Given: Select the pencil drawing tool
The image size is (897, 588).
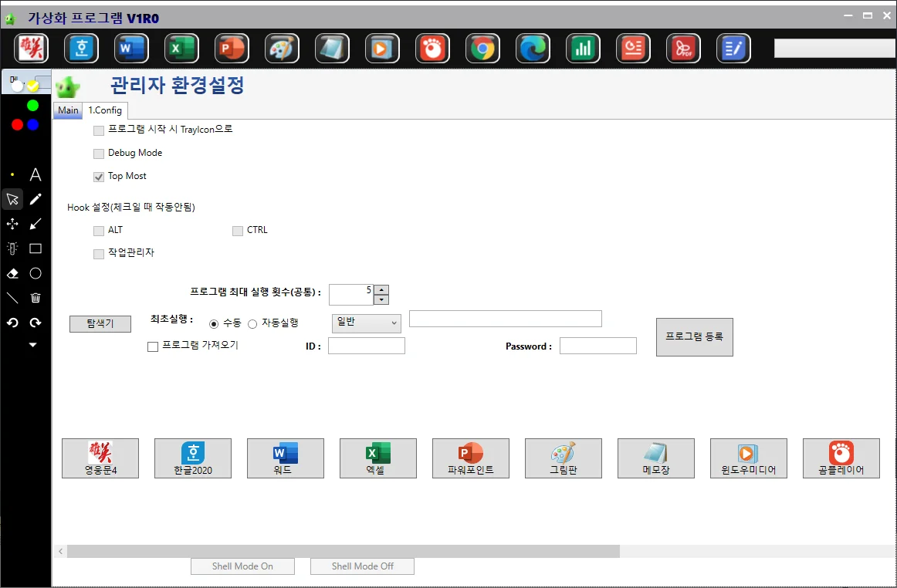Looking at the screenshot, I should pyautogui.click(x=36, y=199).
